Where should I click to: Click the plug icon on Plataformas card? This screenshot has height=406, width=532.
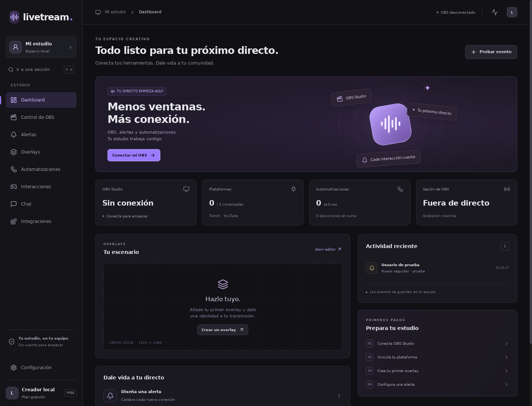pos(293,189)
